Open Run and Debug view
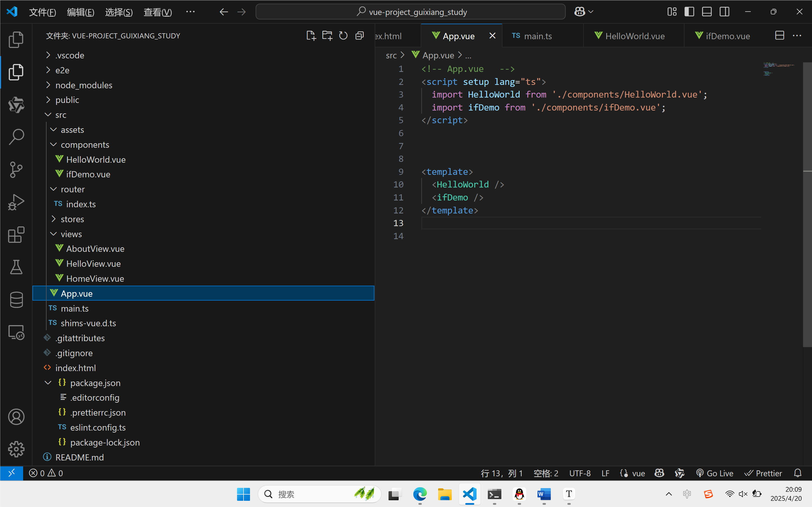 (x=16, y=202)
